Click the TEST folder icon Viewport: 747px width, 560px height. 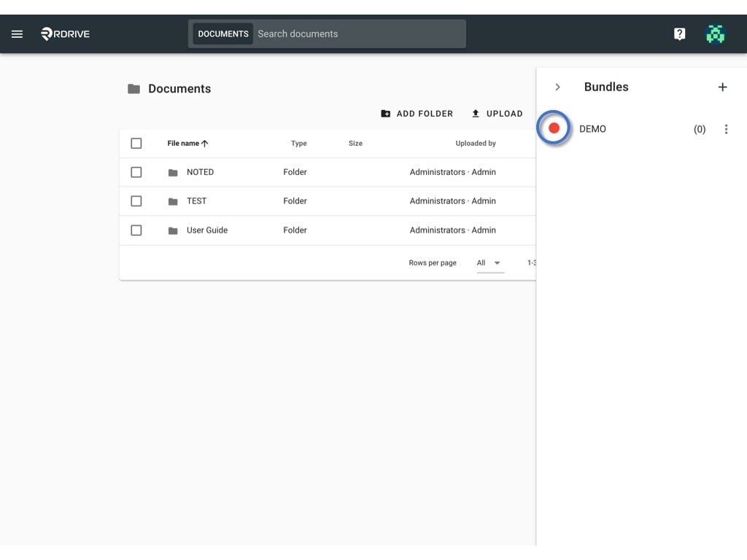173,201
